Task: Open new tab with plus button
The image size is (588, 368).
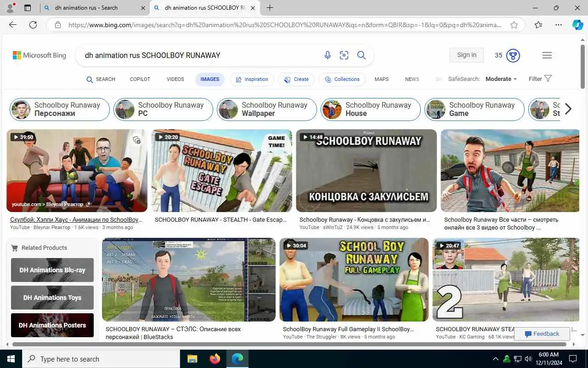Action: pos(270,8)
